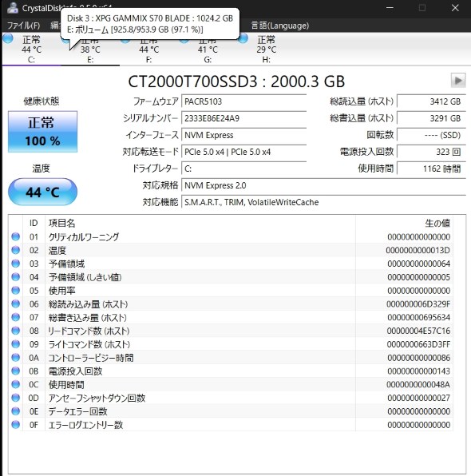
Task: Click status dot for ID 02 temperature row
Action: pyautogui.click(x=15, y=250)
